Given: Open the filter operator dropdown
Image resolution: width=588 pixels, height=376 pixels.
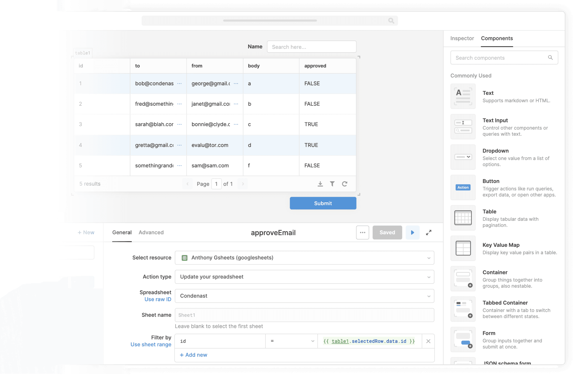Looking at the screenshot, I should [x=313, y=341].
